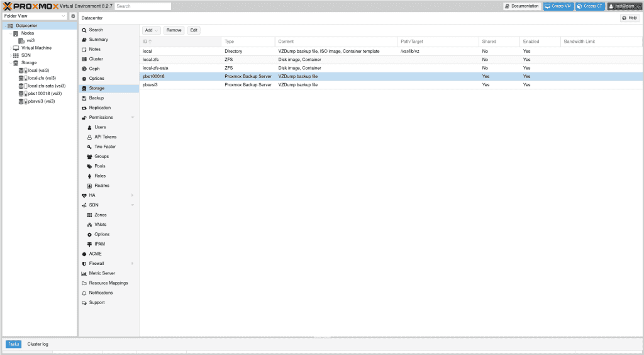
Task: Open the Backup menu item
Action: (96, 98)
